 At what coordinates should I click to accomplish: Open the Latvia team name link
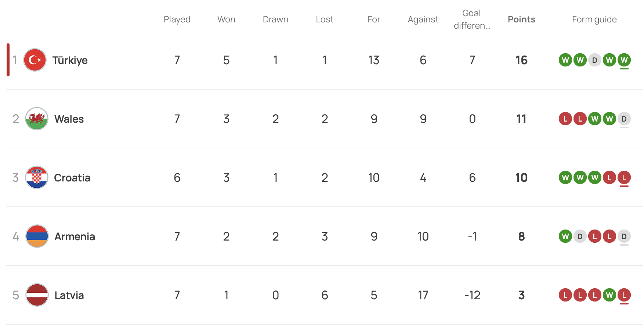click(69, 295)
